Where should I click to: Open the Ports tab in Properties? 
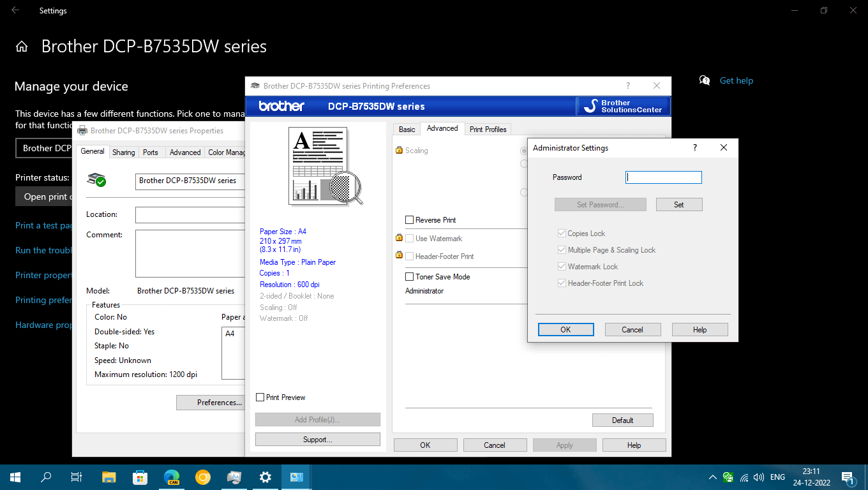pos(151,152)
